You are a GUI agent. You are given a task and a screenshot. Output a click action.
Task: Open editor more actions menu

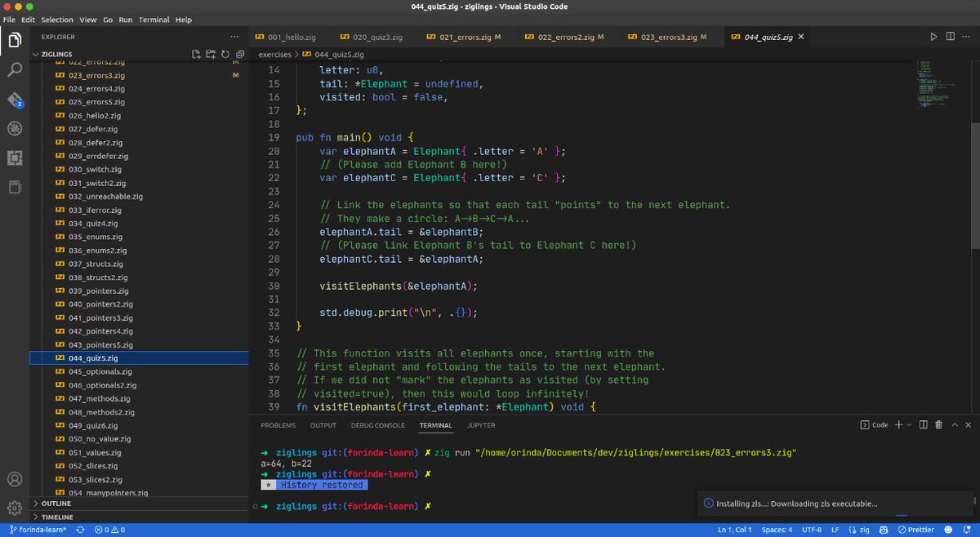(x=967, y=37)
